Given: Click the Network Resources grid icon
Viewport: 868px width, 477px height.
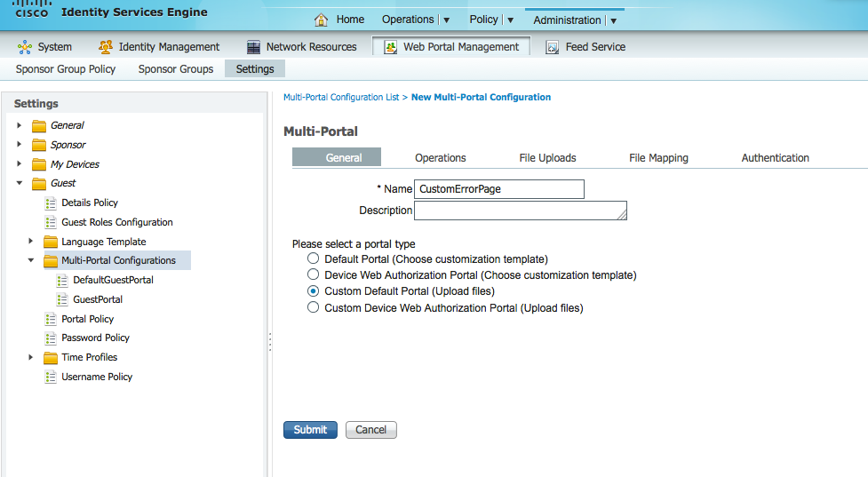Looking at the screenshot, I should click(x=253, y=47).
